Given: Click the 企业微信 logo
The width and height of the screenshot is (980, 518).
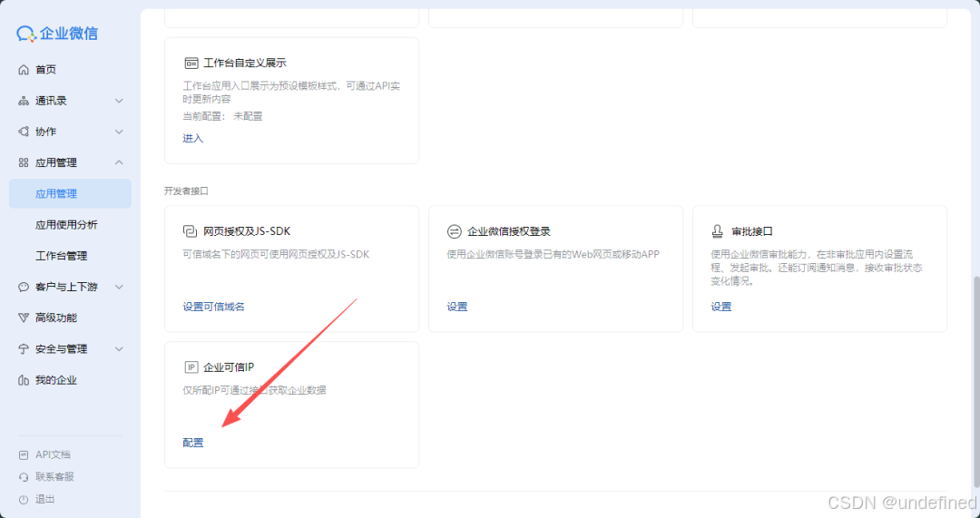Looking at the screenshot, I should [x=57, y=34].
